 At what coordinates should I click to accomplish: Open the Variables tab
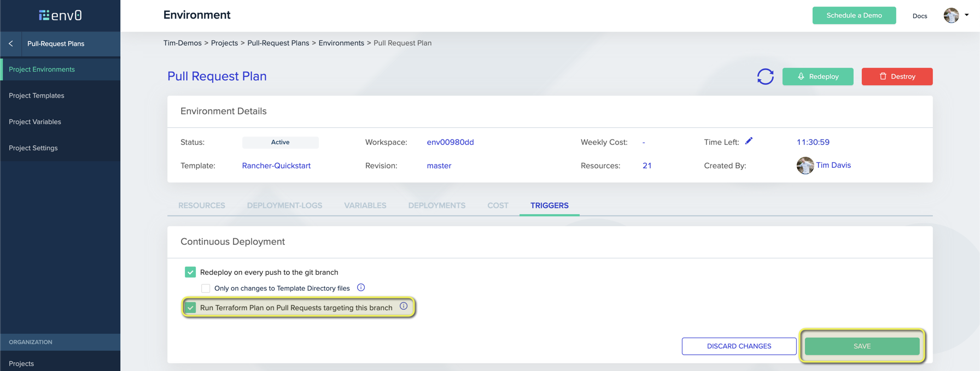point(365,205)
